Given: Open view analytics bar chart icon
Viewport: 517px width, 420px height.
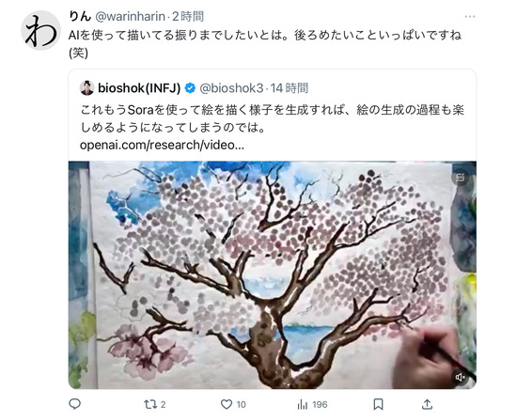Looking at the screenshot, I should pyautogui.click(x=302, y=404).
